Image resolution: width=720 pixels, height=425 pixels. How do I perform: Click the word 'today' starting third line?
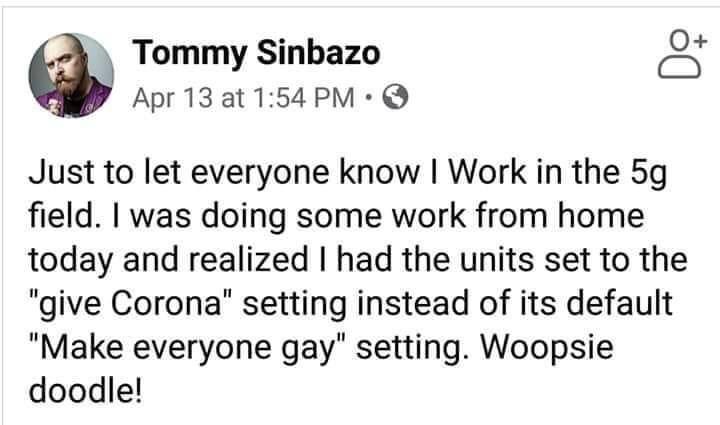click(x=71, y=261)
